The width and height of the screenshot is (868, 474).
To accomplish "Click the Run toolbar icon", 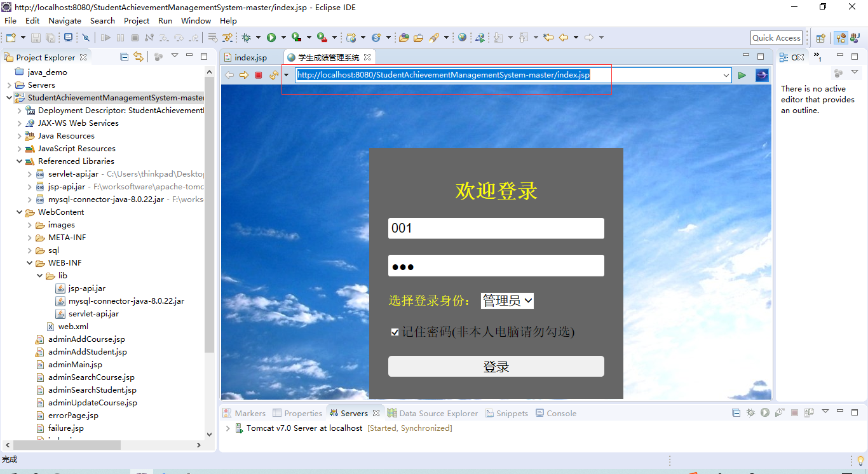I will pos(271,37).
